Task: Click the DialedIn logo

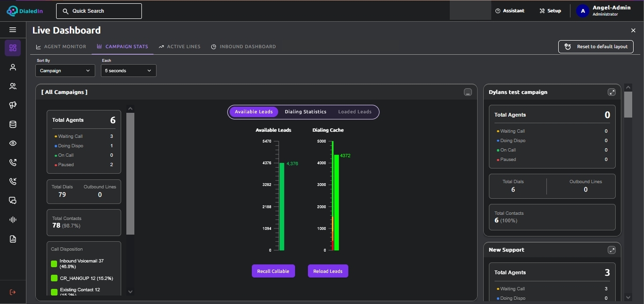Action: coord(25,10)
